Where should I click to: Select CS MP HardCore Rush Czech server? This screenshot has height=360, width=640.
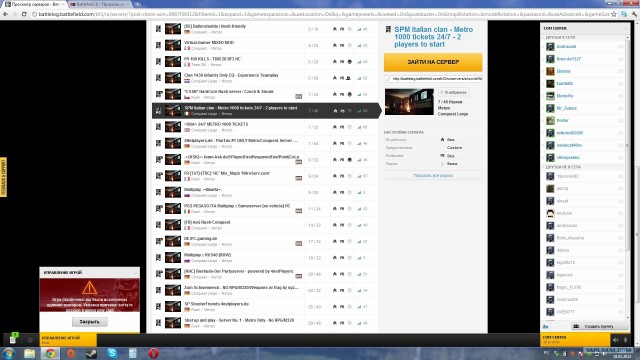pos(265,94)
